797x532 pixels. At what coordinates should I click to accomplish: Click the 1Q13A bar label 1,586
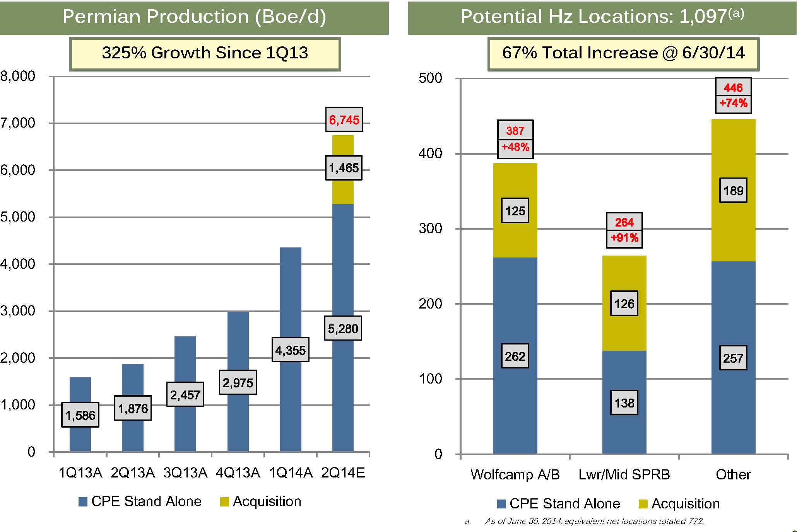(x=80, y=415)
